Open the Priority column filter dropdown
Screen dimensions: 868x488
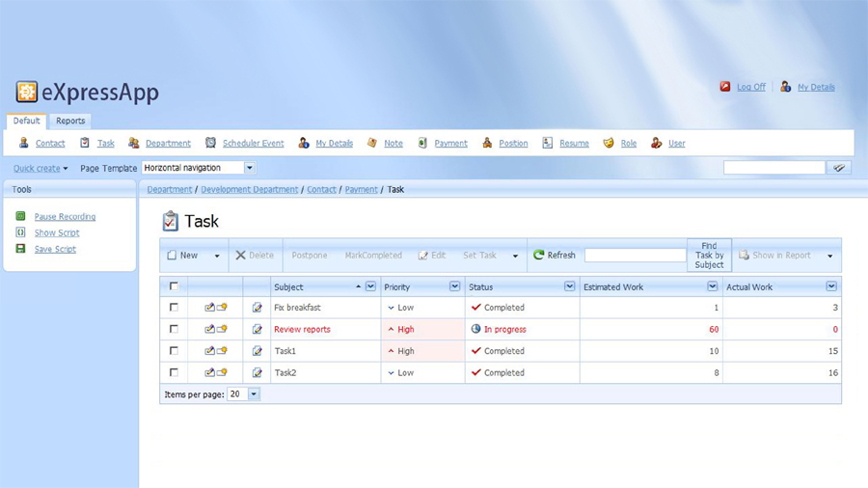coord(454,286)
